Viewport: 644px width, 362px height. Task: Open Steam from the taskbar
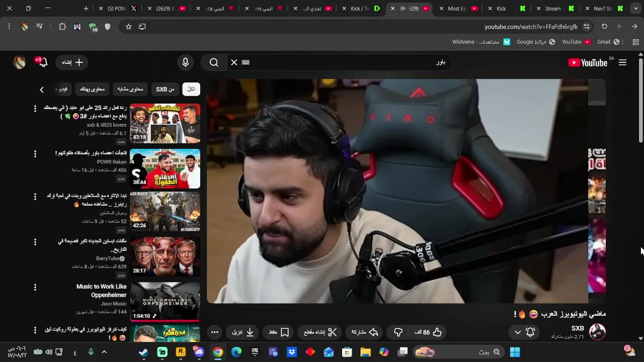[x=143, y=352]
